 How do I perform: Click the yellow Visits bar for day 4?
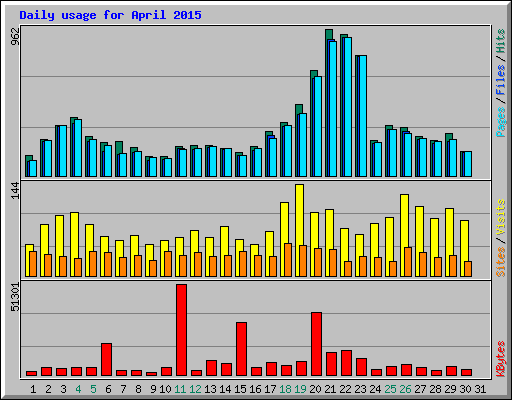tap(74, 235)
